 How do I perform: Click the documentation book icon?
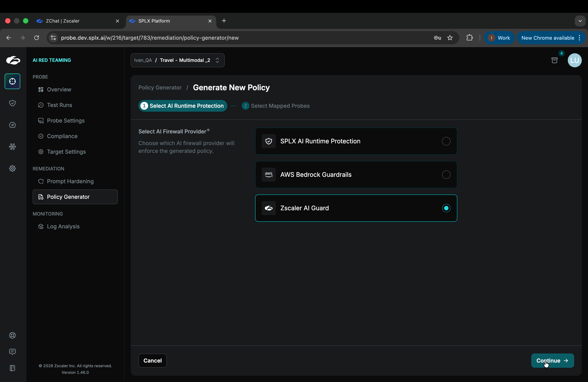pyautogui.click(x=12, y=368)
